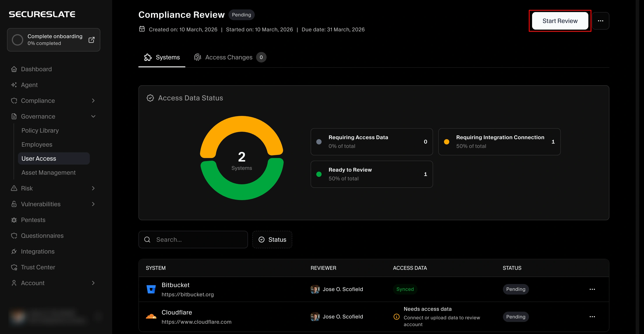Select the Agent sparkle icon
The width and height of the screenshot is (644, 334).
pos(14,85)
